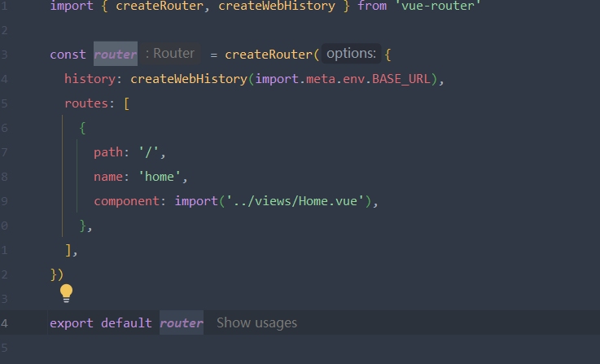
Task: Click the 'vue-router' module string
Action: (x=438, y=6)
